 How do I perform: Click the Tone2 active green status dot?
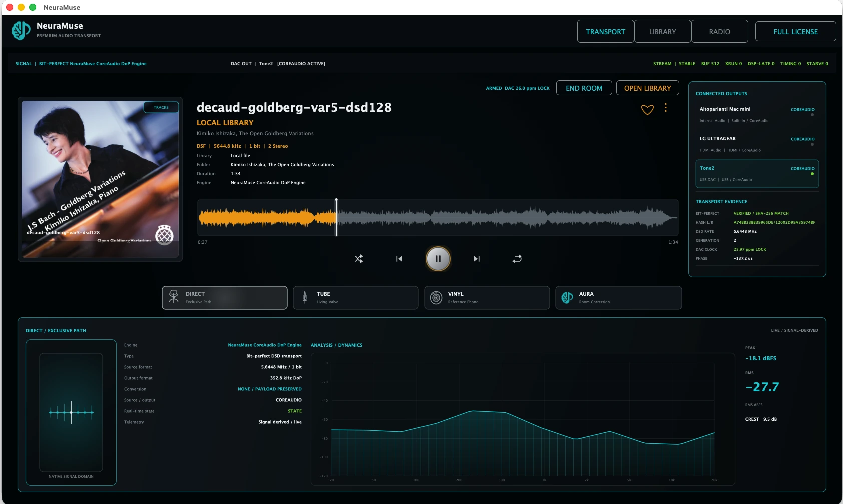(812, 174)
